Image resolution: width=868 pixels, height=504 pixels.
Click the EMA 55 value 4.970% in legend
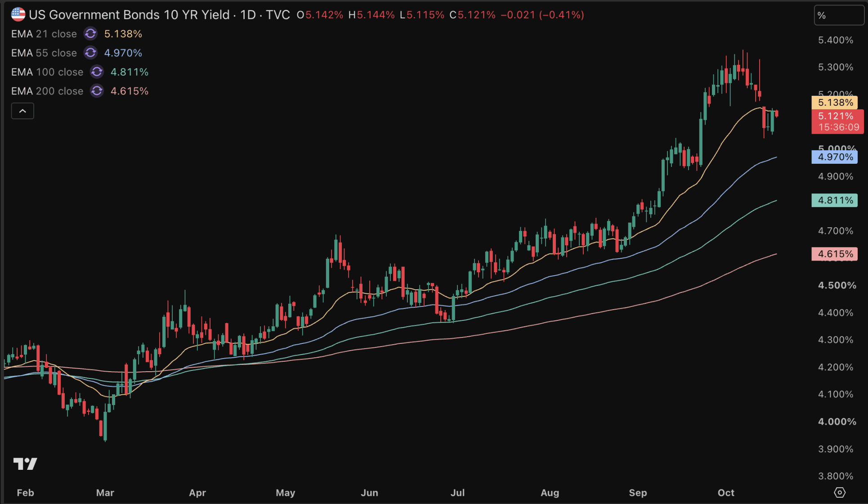(123, 53)
